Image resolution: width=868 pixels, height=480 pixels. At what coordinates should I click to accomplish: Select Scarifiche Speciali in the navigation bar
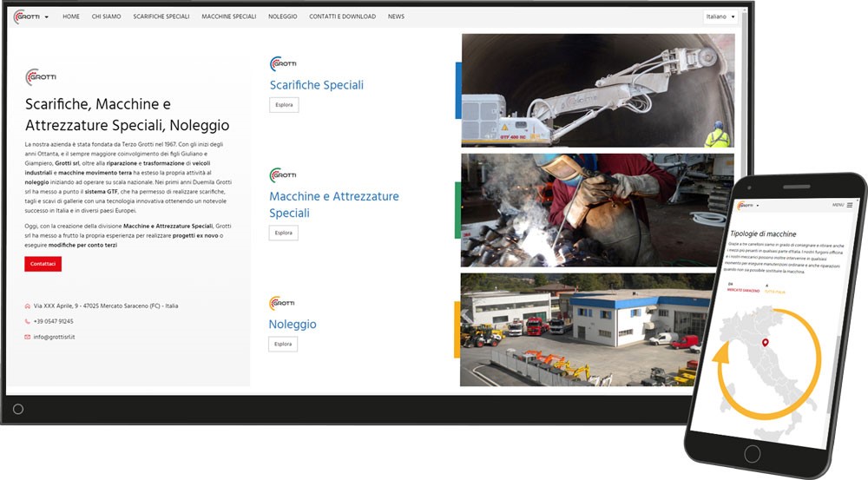click(x=161, y=16)
